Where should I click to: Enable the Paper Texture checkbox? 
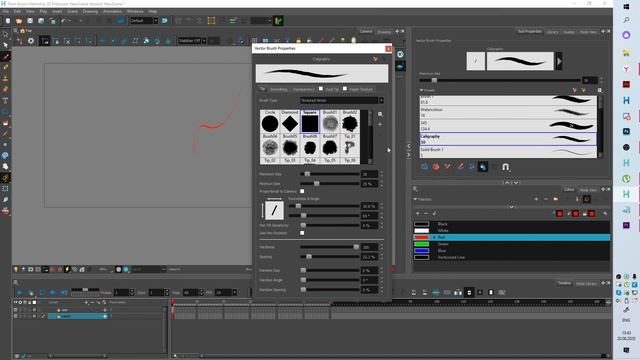pos(345,89)
